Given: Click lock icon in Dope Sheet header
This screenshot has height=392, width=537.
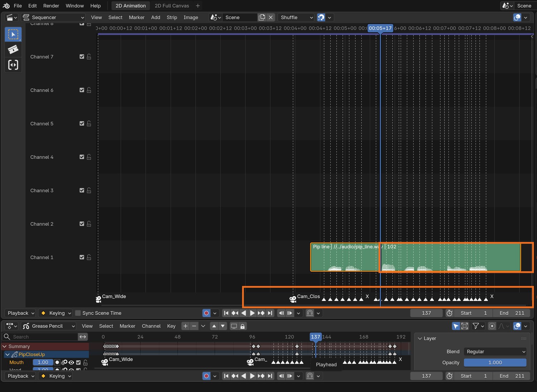Looking at the screenshot, I should (x=243, y=326).
